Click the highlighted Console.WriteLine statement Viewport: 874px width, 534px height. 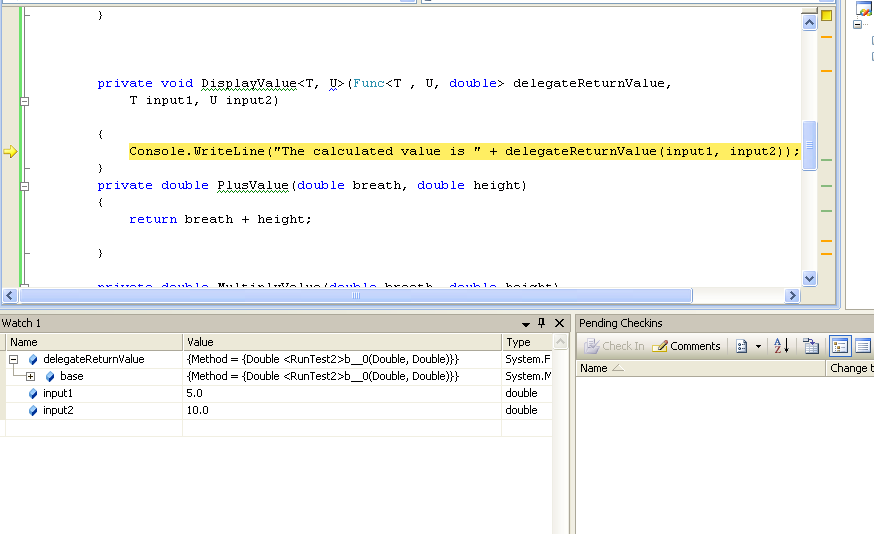464,152
